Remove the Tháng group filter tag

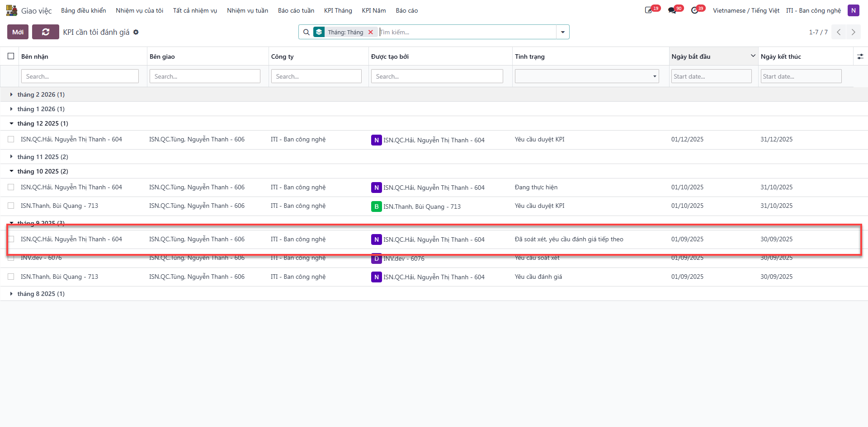(x=371, y=32)
